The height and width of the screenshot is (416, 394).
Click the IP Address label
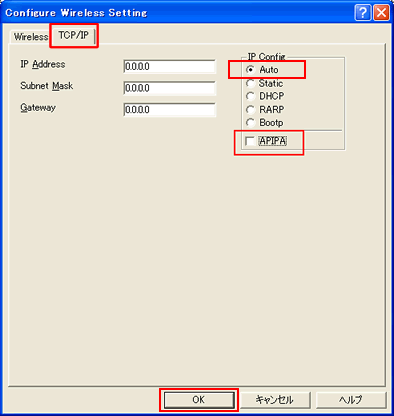coord(43,64)
